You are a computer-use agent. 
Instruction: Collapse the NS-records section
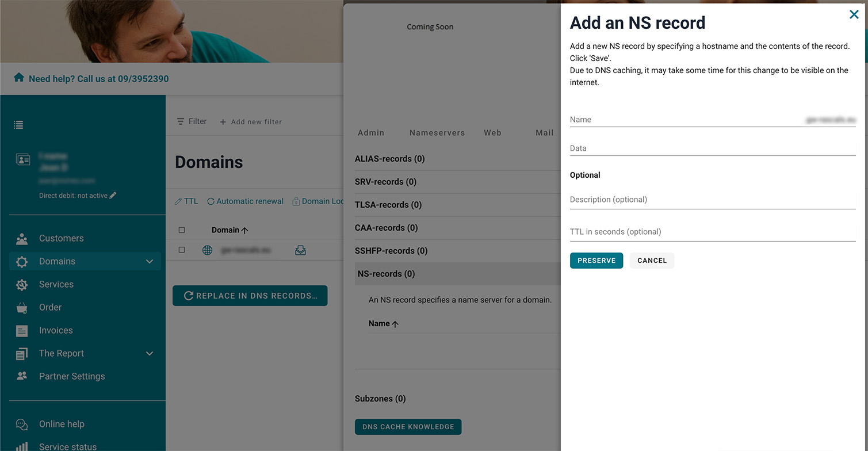458,274
